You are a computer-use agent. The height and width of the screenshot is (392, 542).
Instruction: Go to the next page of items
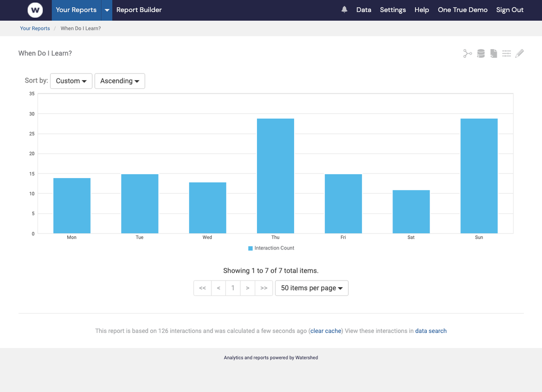(247, 288)
